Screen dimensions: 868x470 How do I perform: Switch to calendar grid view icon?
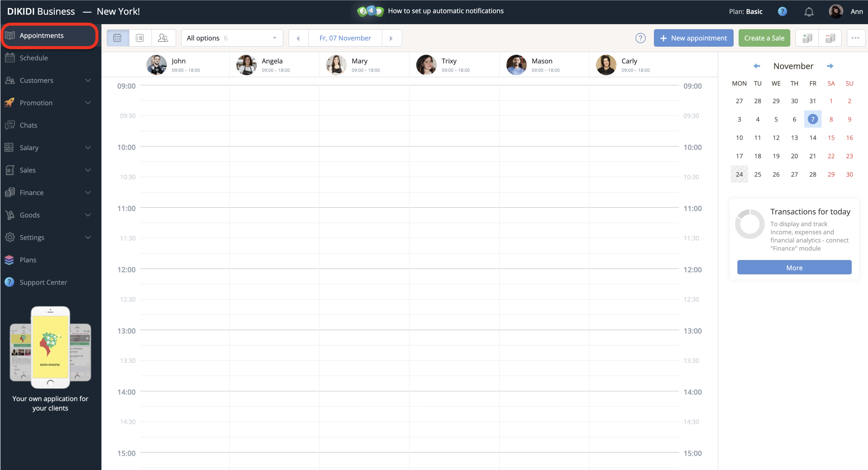118,38
